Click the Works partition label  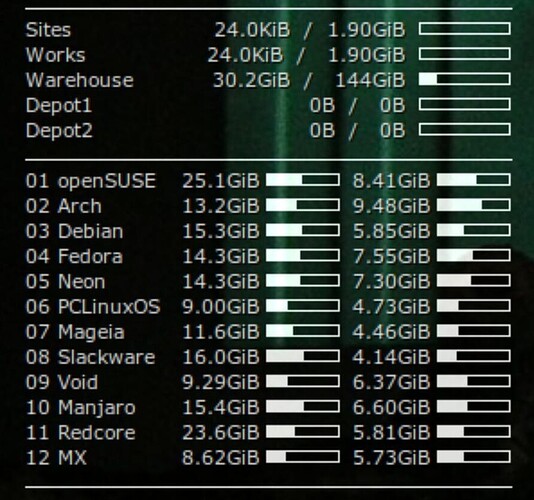[x=56, y=55]
